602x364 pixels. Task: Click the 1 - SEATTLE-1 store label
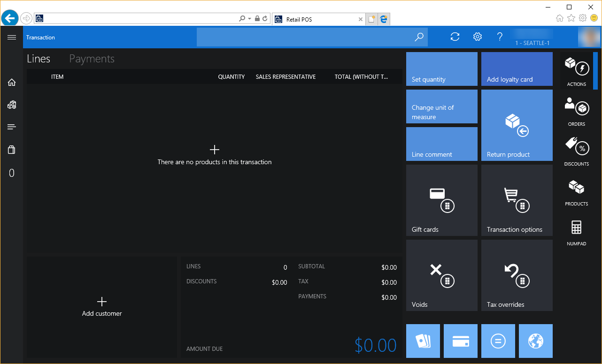tap(533, 43)
